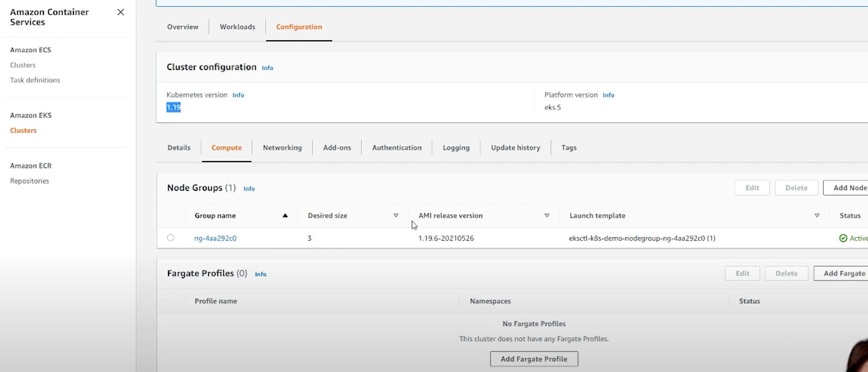Viewport: 868px width, 372px height.
Task: Sort Node Groups by Group name arrow
Action: click(285, 215)
